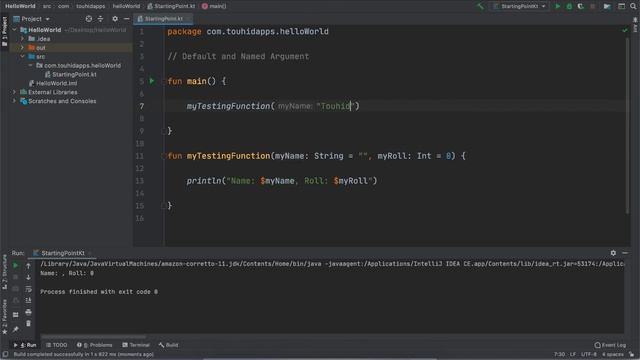Click the Run console horizontal scrollbar
The width and height of the screenshot is (640, 360).
coord(93,337)
